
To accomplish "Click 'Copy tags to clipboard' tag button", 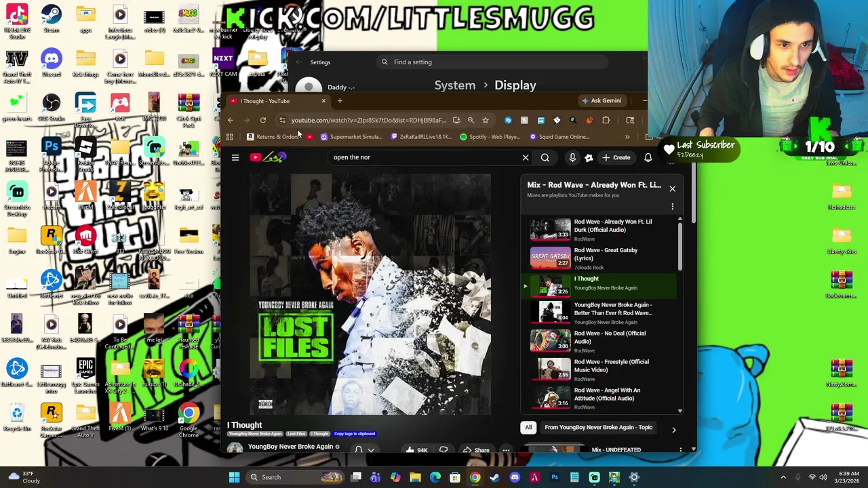I will [x=354, y=434].
